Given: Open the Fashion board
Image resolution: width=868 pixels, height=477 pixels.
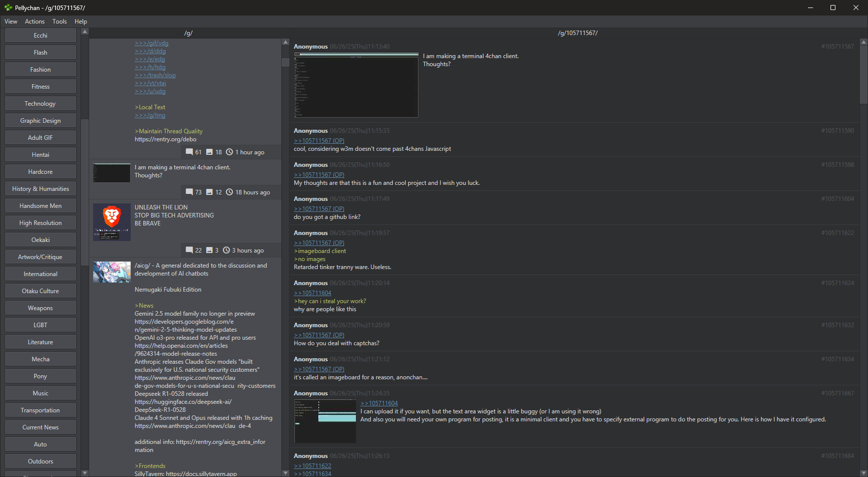Looking at the screenshot, I should (41, 70).
